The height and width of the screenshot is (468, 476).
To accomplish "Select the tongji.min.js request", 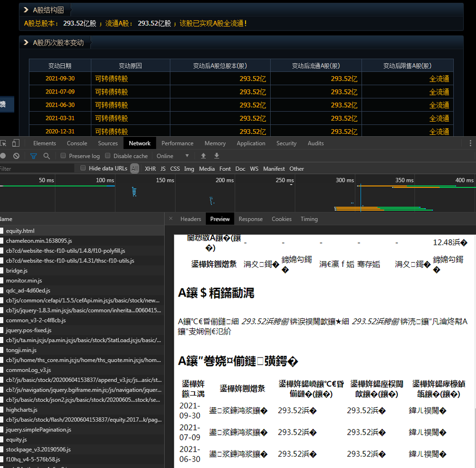I will pyautogui.click(x=82, y=350).
